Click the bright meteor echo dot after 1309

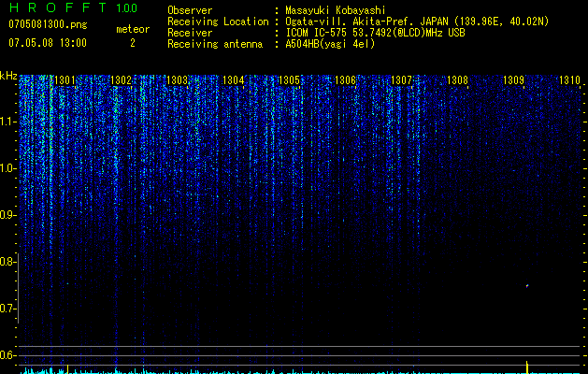527,286
